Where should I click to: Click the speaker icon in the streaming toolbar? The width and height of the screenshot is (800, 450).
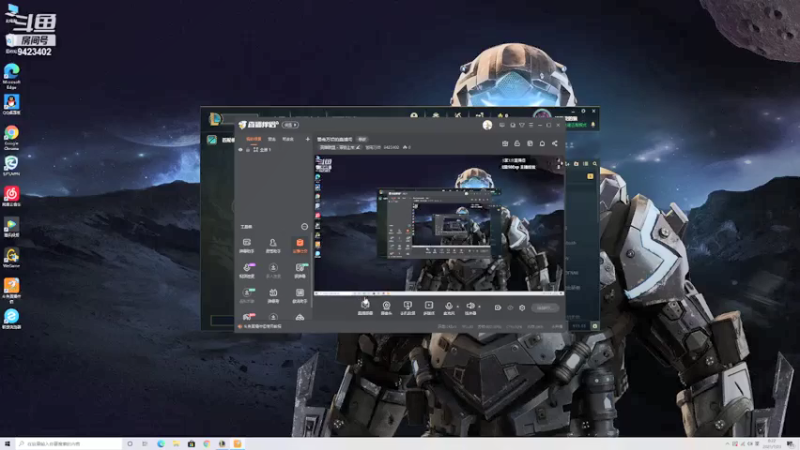(470, 306)
